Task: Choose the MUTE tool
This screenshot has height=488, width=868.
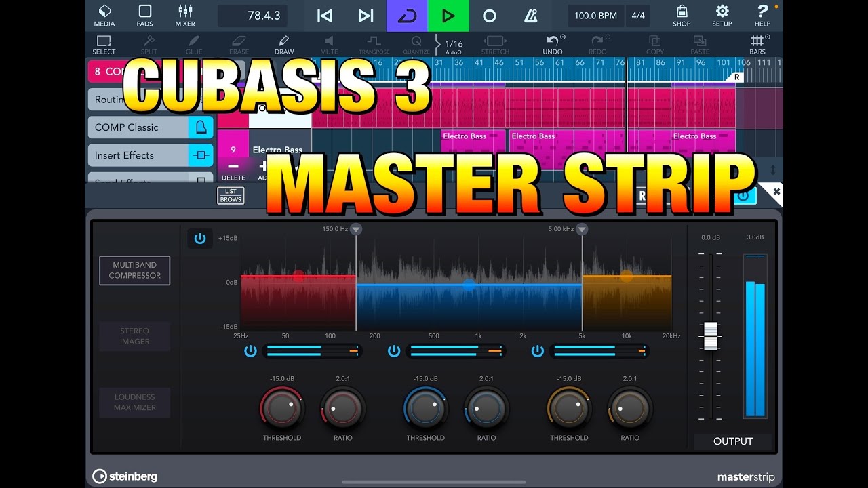Action: tap(329, 45)
